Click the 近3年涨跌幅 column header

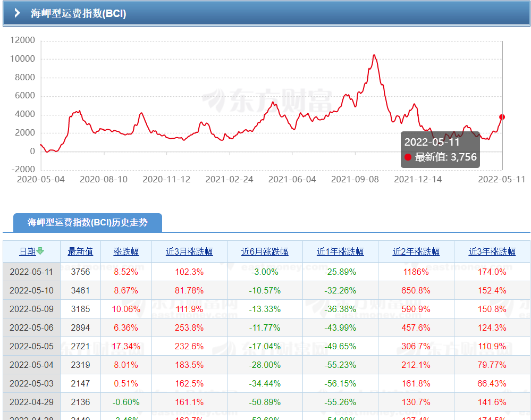tap(491, 250)
